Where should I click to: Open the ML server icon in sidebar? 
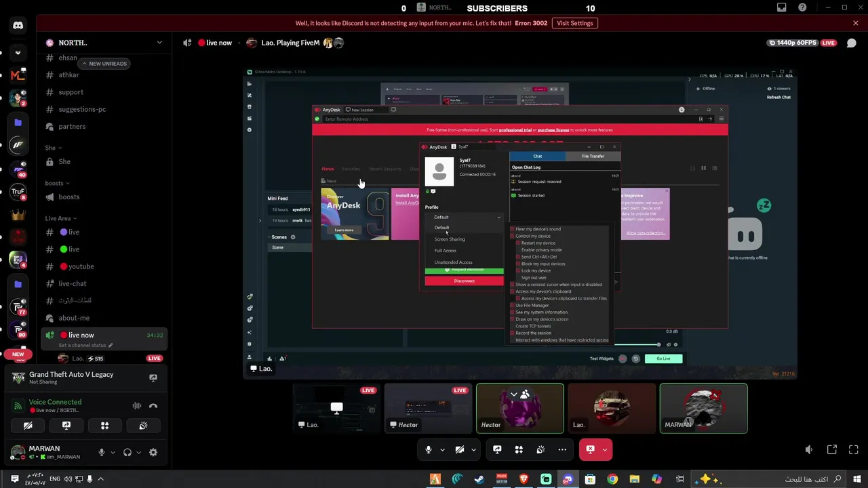18,75
